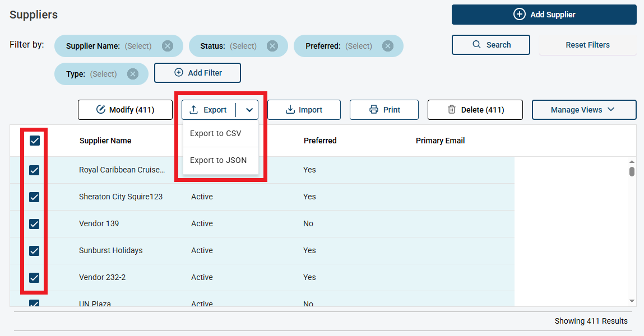Click the table scrollbar thumb
Screen dimensions: 644x336
tap(632, 171)
